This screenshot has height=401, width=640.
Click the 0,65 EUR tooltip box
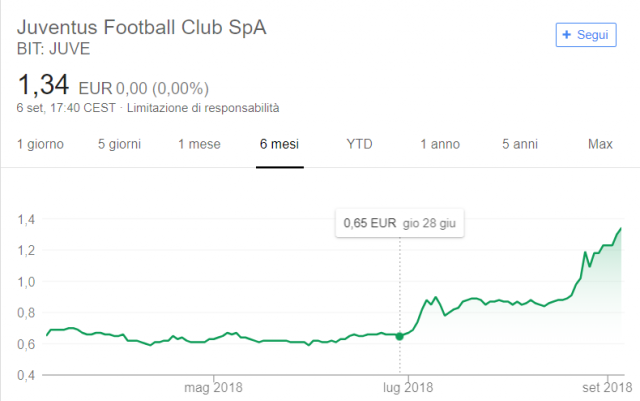[400, 223]
